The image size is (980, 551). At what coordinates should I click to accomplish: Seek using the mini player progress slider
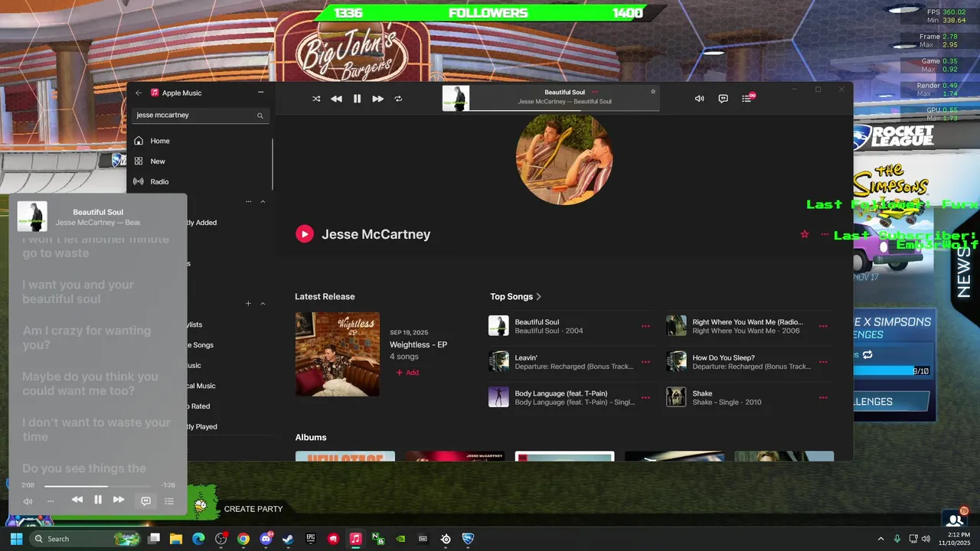coord(98,486)
